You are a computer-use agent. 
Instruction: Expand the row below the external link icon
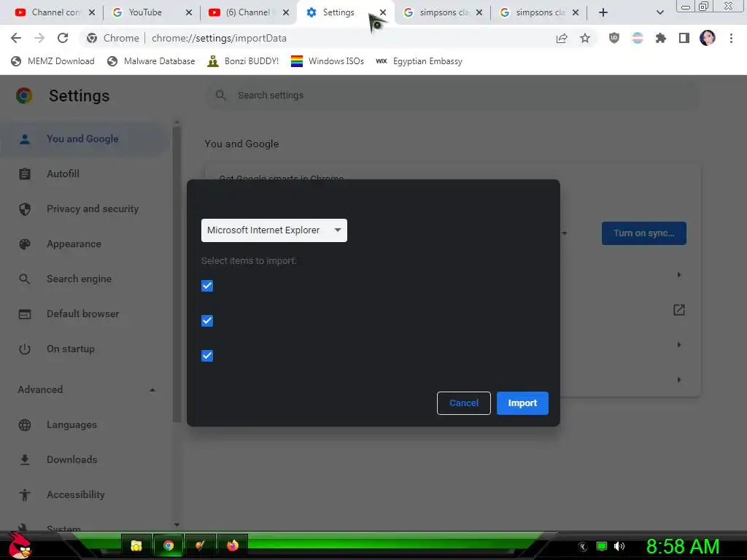(x=679, y=345)
